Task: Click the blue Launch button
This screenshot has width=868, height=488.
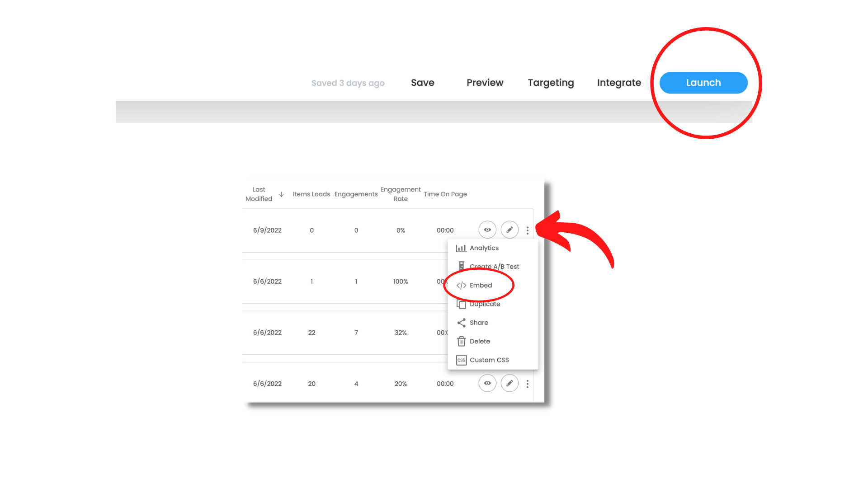Action: [703, 83]
